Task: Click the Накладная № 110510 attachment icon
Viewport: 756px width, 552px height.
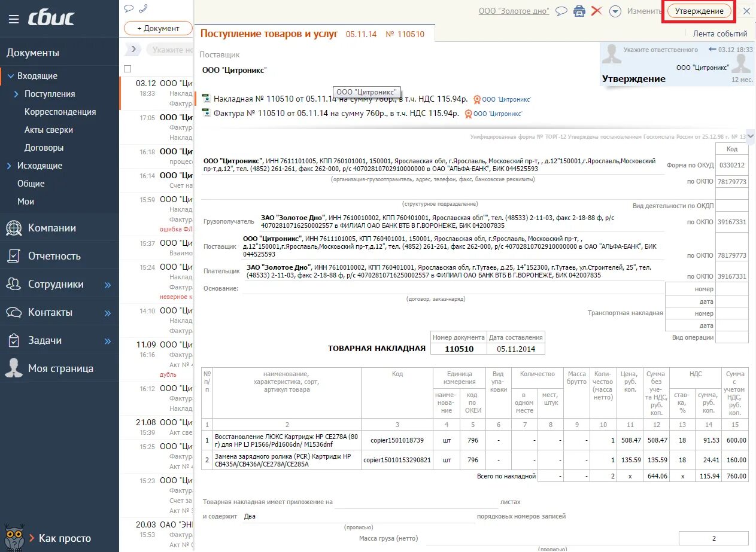Action: (206, 99)
